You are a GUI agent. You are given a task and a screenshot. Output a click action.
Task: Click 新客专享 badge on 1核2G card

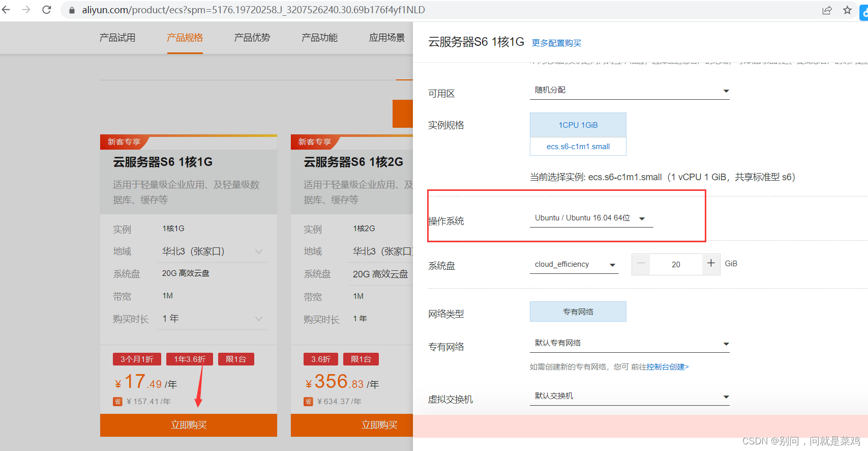pos(314,142)
